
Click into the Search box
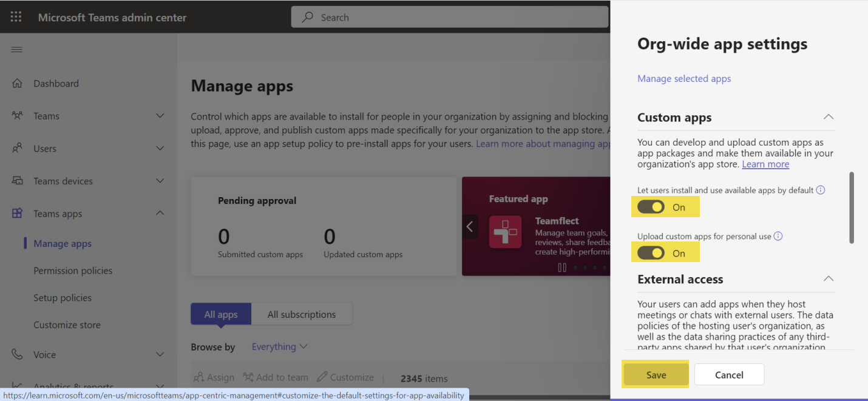450,17
